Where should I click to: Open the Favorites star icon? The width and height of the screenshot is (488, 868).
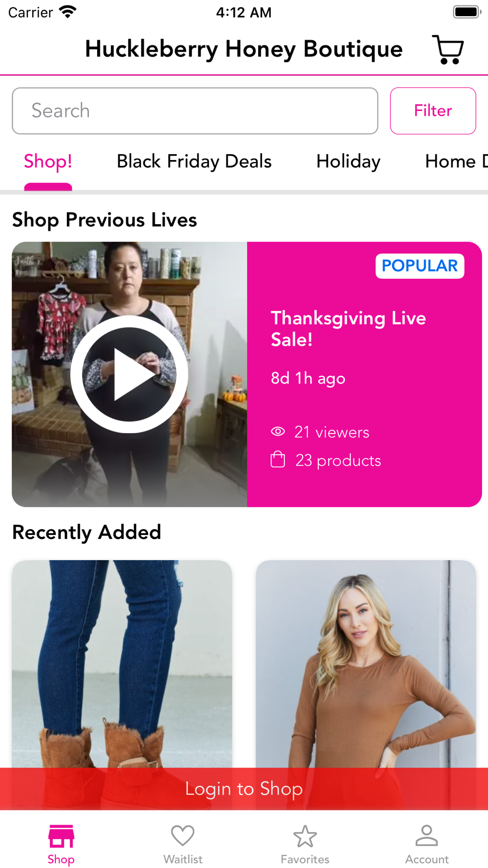coord(305,836)
